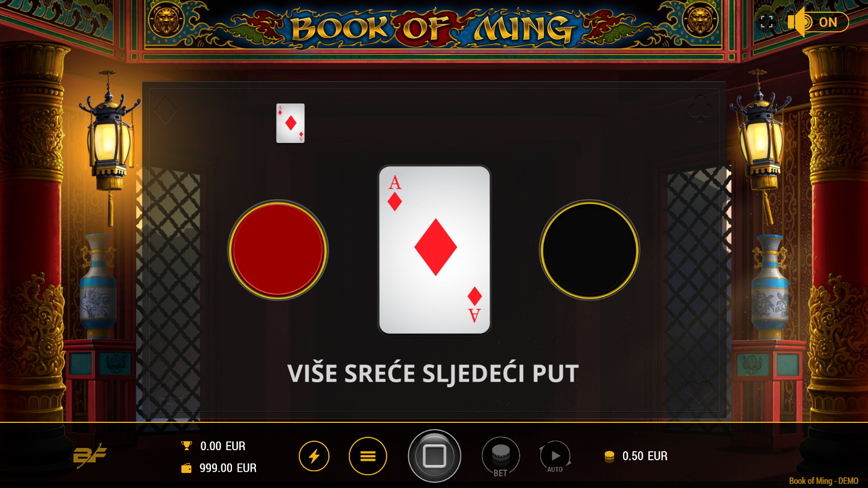Enable turbo mode lightning icon
Screen dimensions: 868x488
[314, 456]
